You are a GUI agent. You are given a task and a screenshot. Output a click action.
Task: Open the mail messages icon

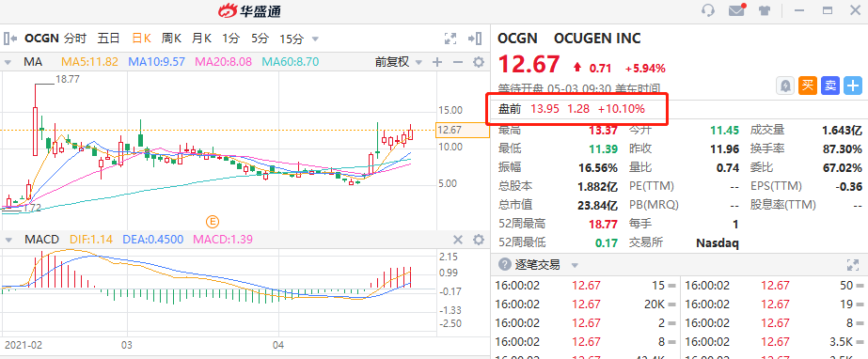[x=736, y=10]
